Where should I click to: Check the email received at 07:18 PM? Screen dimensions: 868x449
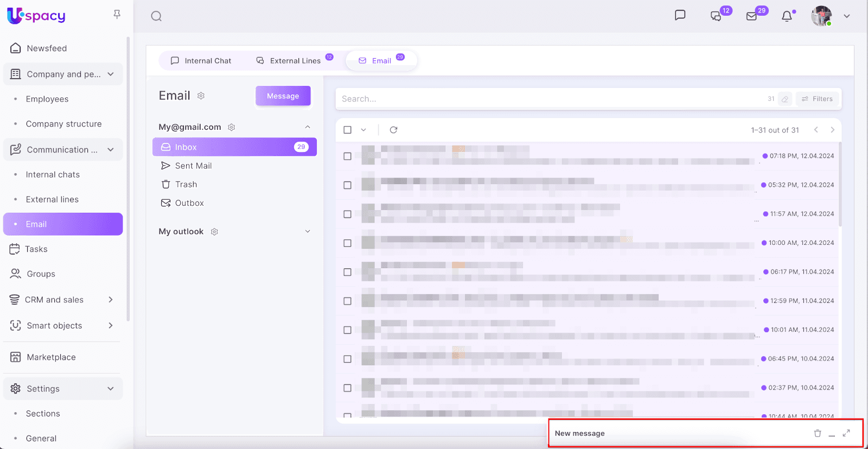348,156
